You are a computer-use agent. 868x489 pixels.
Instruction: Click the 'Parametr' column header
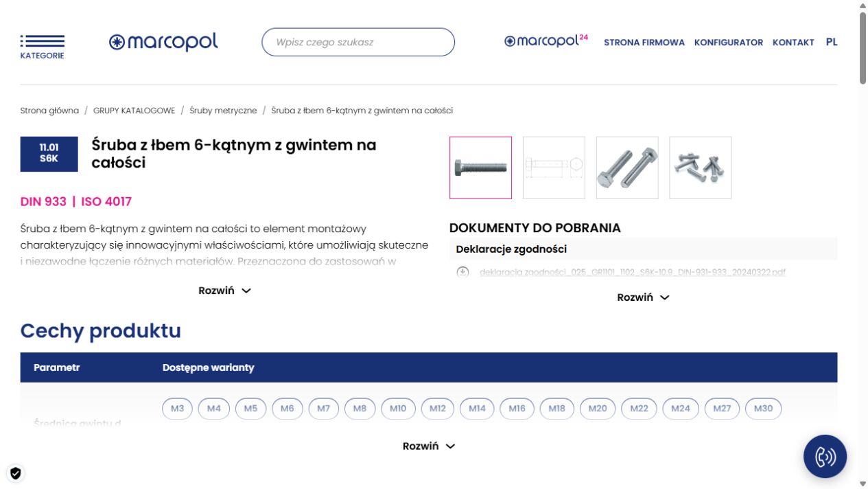tap(57, 367)
